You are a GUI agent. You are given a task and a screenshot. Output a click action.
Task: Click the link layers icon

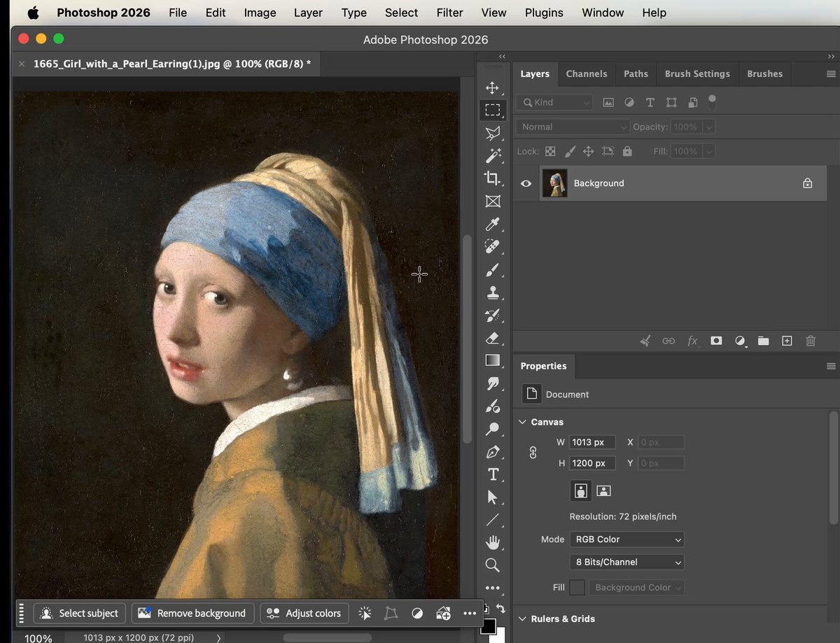(x=668, y=341)
